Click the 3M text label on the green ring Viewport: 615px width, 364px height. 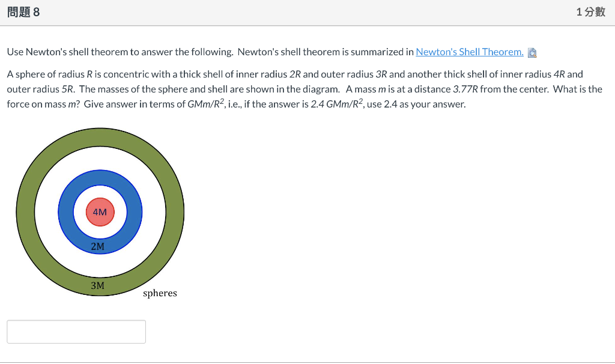(x=98, y=286)
